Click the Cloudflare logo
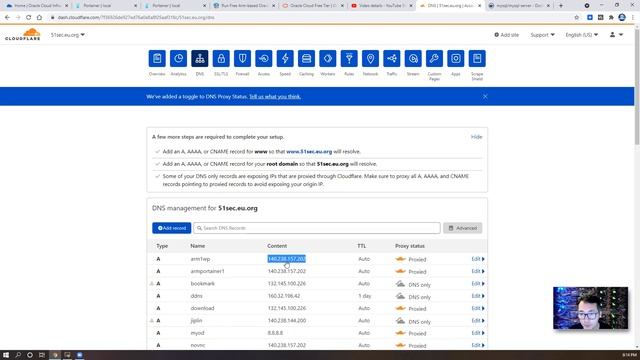The height and width of the screenshot is (360, 640). tap(23, 35)
